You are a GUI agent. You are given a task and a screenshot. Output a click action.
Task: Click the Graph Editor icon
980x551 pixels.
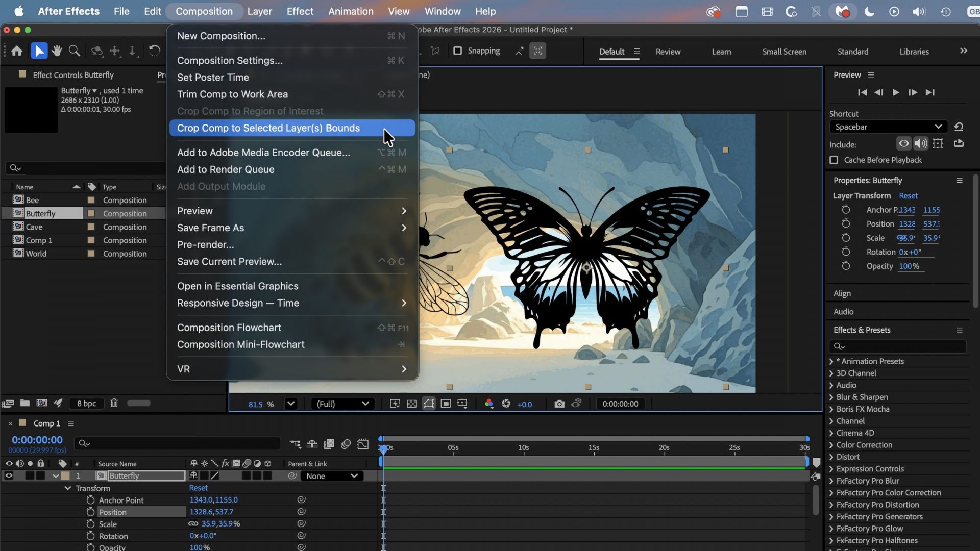tap(363, 444)
